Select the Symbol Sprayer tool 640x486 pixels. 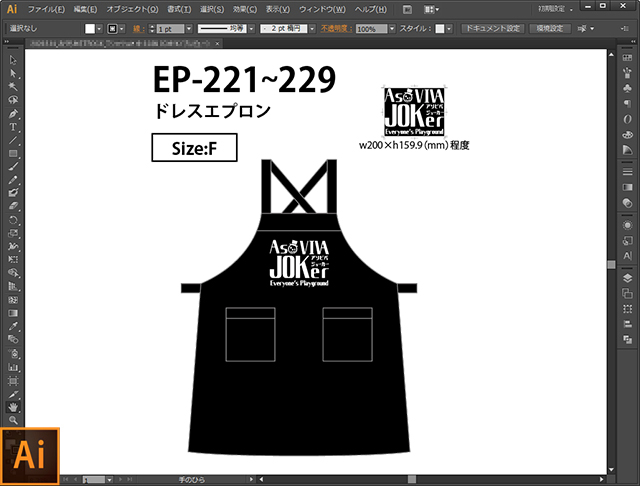(x=13, y=354)
